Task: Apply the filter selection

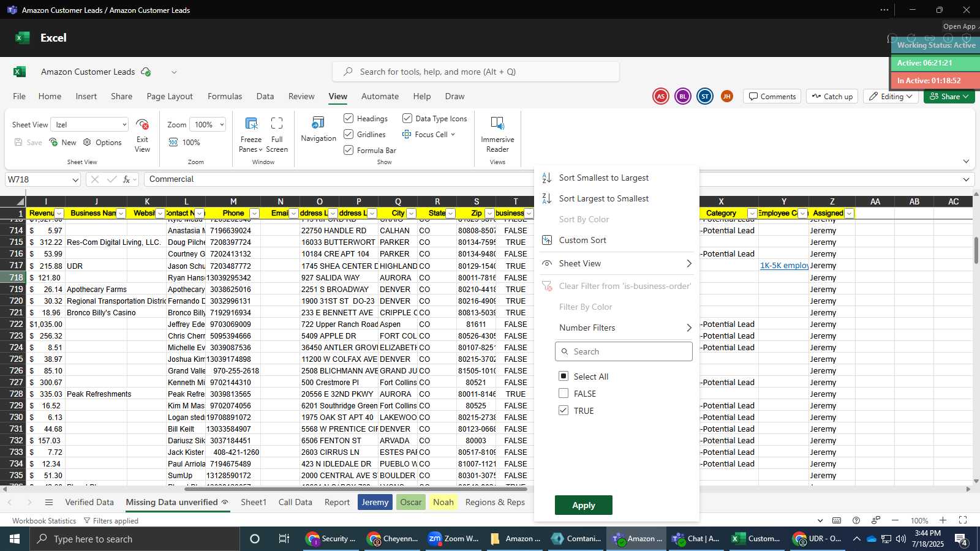Action: click(x=583, y=505)
